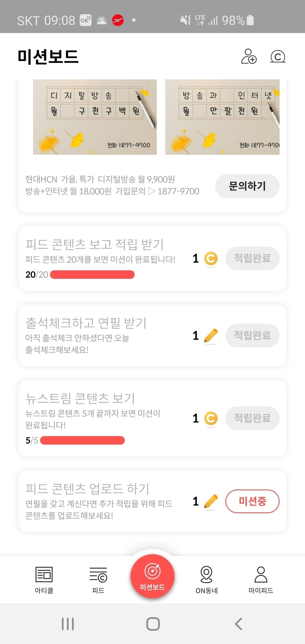The image size is (305, 644).
Task: Tap the 20/20 feed progress bar
Action: [92, 275]
